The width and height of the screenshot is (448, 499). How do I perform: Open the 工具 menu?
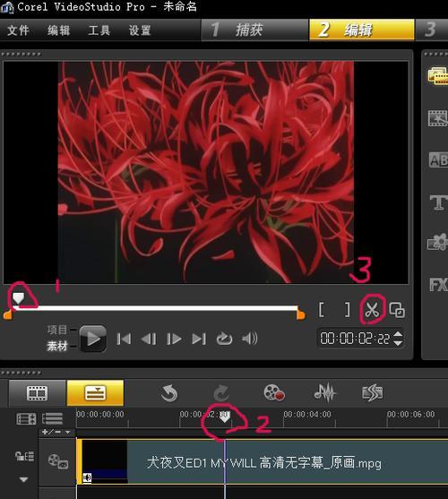pyautogui.click(x=99, y=30)
